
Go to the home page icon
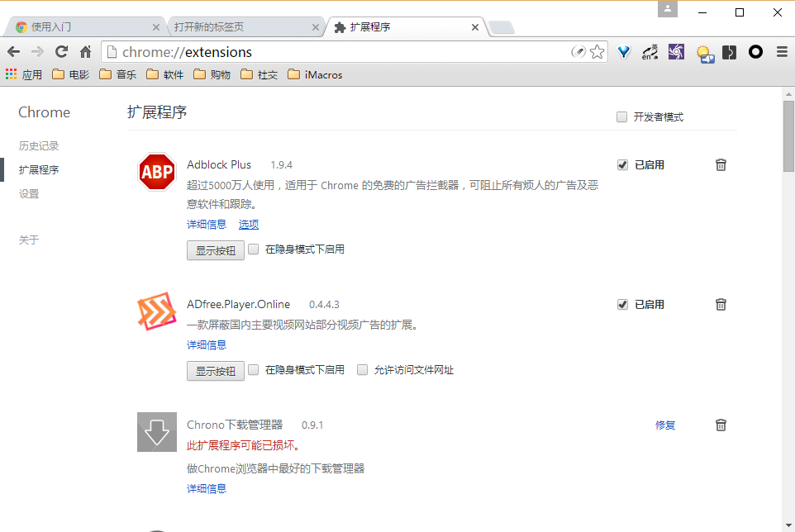[x=85, y=52]
